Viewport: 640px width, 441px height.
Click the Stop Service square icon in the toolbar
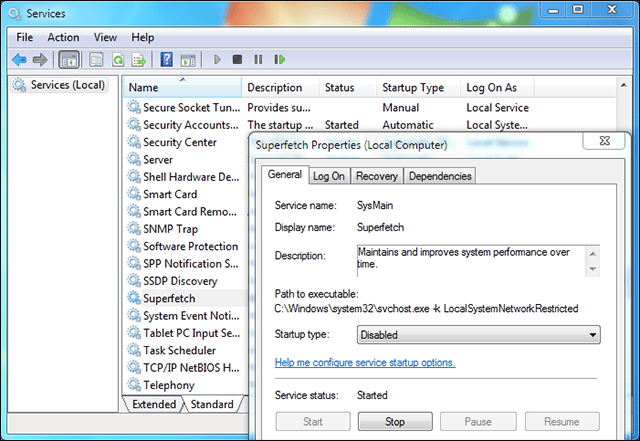[237, 59]
